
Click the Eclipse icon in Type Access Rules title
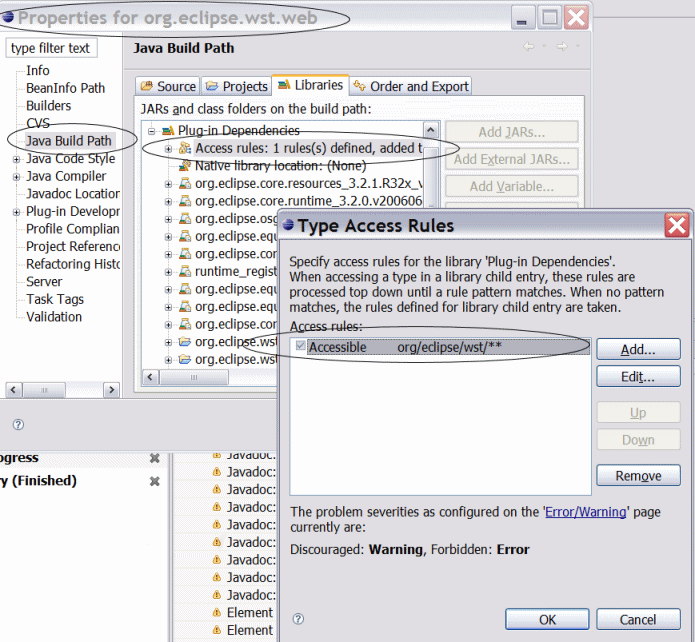(289, 225)
